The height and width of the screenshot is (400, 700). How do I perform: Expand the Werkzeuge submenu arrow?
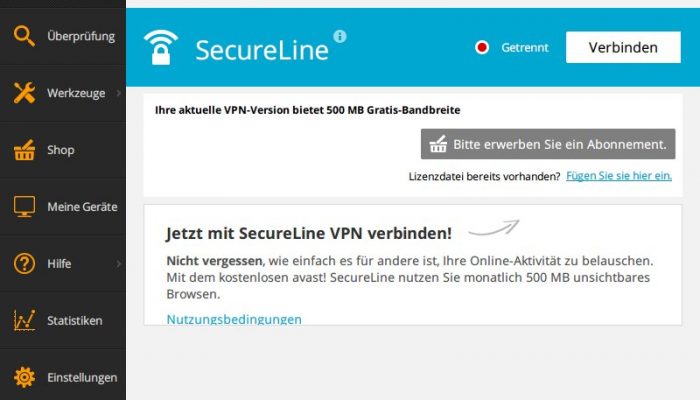[119, 93]
